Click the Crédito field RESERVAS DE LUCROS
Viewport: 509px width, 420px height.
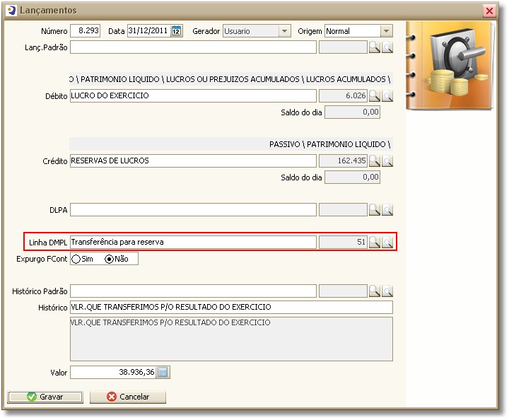pyautogui.click(x=193, y=161)
